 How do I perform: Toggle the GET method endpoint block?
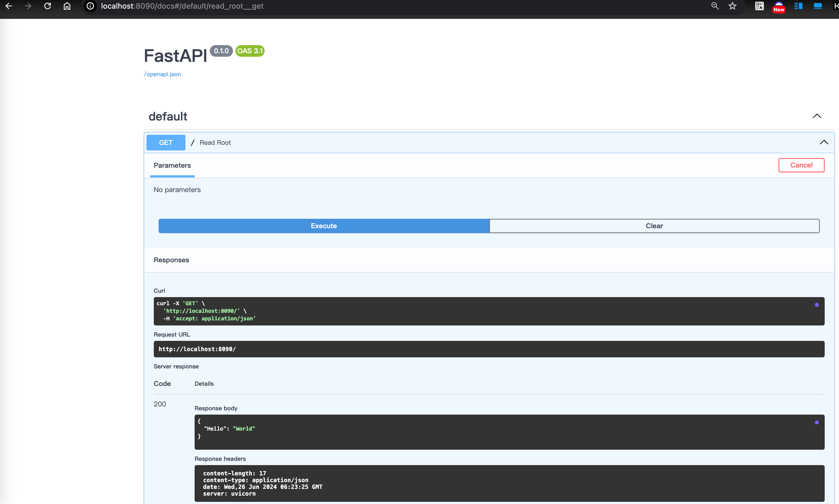coord(166,143)
